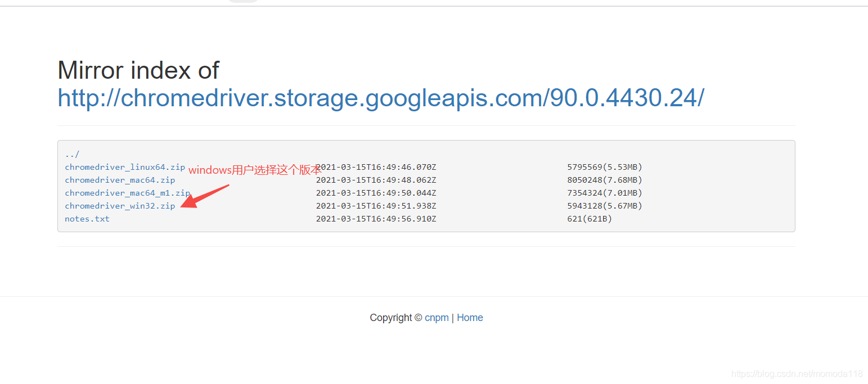Open the notes.txt file link
Image resolution: width=868 pixels, height=384 pixels.
tap(87, 219)
